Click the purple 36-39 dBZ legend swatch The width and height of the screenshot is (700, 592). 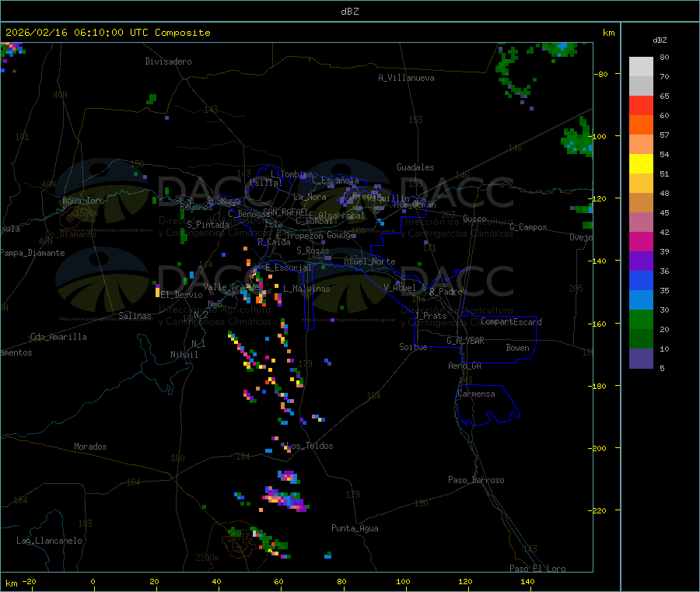pyautogui.click(x=641, y=261)
